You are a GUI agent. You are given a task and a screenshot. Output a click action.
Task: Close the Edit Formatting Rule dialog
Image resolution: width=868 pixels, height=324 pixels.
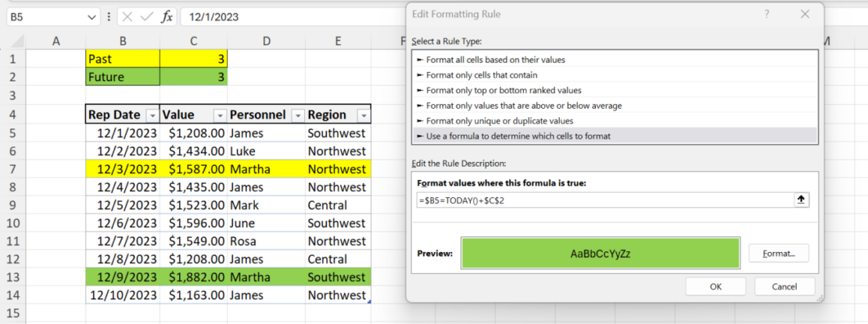(805, 14)
